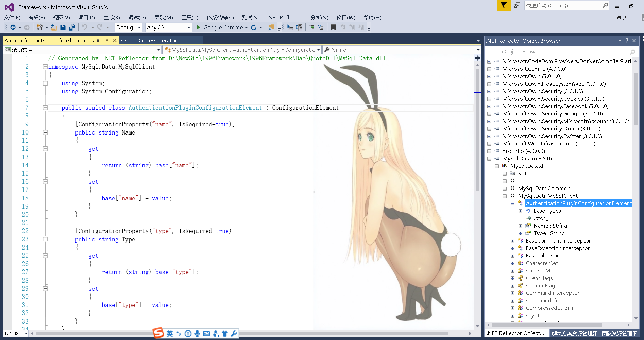Open the 调试(D) menu
The image size is (644, 340).
(137, 18)
